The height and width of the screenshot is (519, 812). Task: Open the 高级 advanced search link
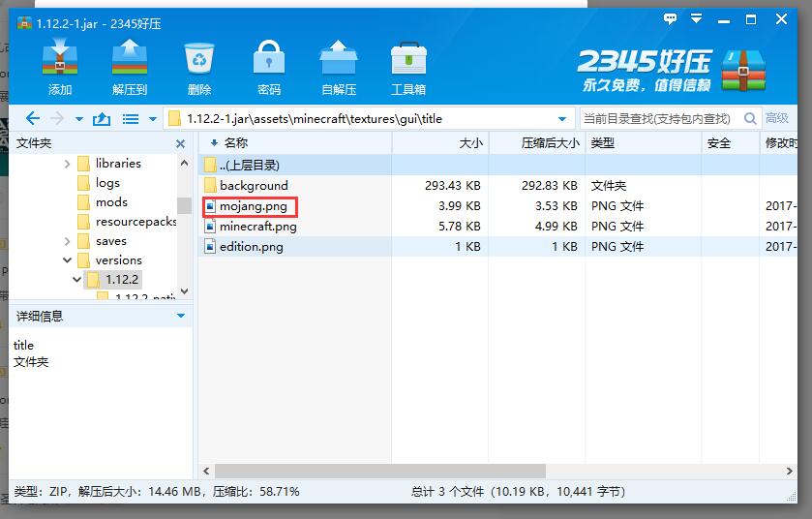pos(777,118)
